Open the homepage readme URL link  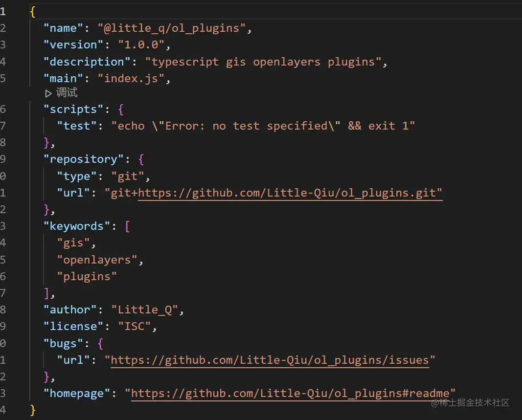click(293, 394)
